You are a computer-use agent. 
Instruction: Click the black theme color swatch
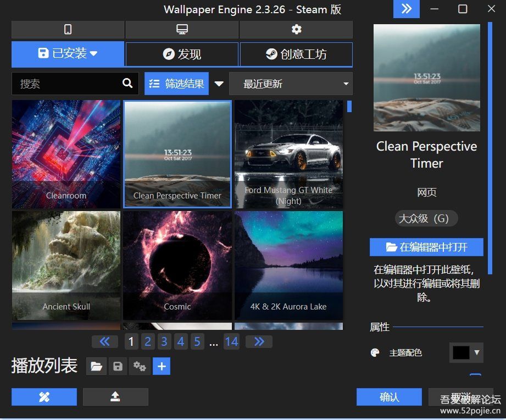tap(461, 352)
